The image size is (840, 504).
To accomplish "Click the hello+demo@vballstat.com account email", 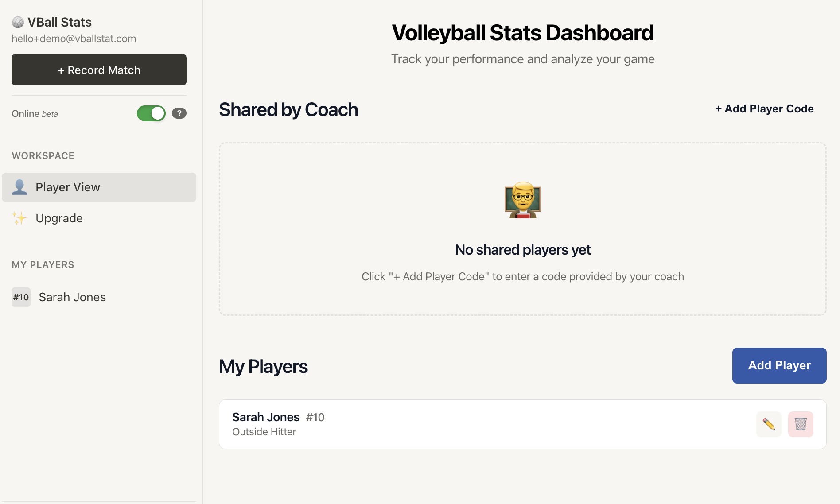I will click(x=74, y=39).
